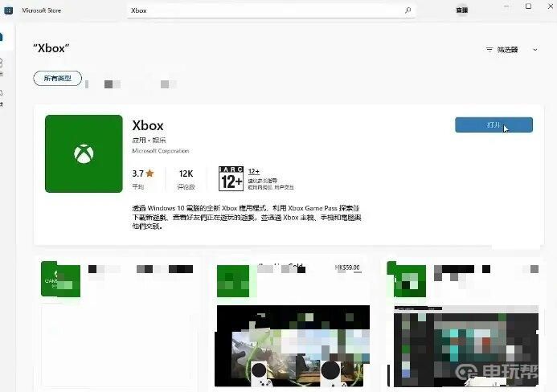This screenshot has height=392, width=557.
Task: Select the 所有类型 filter chip
Action: tap(58, 78)
